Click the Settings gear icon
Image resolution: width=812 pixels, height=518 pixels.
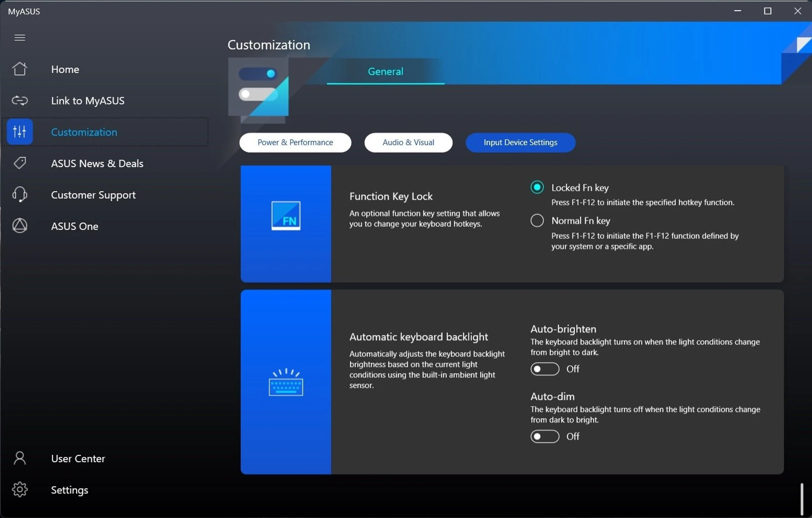(x=19, y=489)
